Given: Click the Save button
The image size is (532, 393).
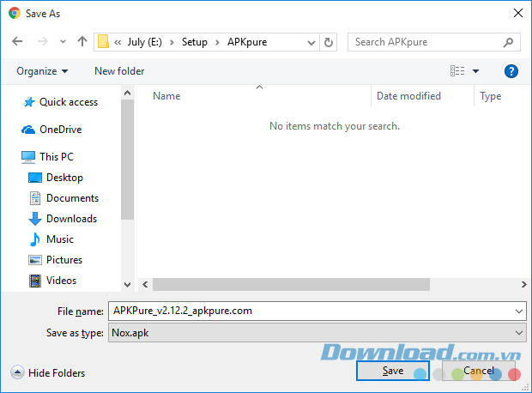Looking at the screenshot, I should 392,371.
